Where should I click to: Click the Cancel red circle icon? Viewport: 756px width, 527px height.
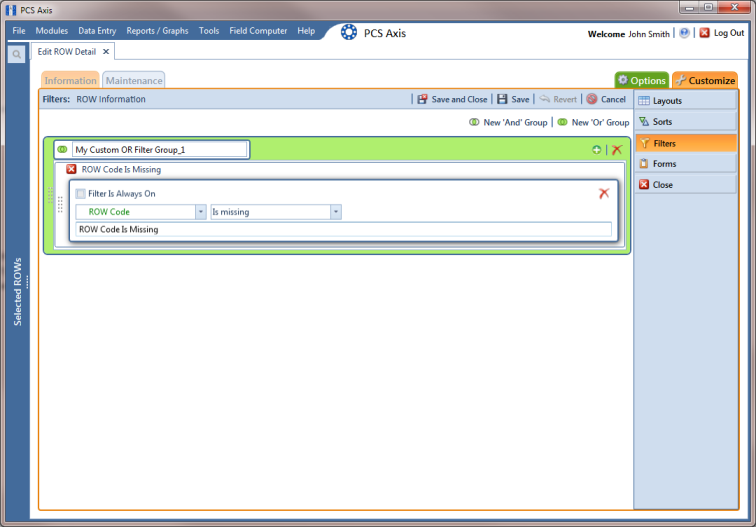[x=592, y=99]
